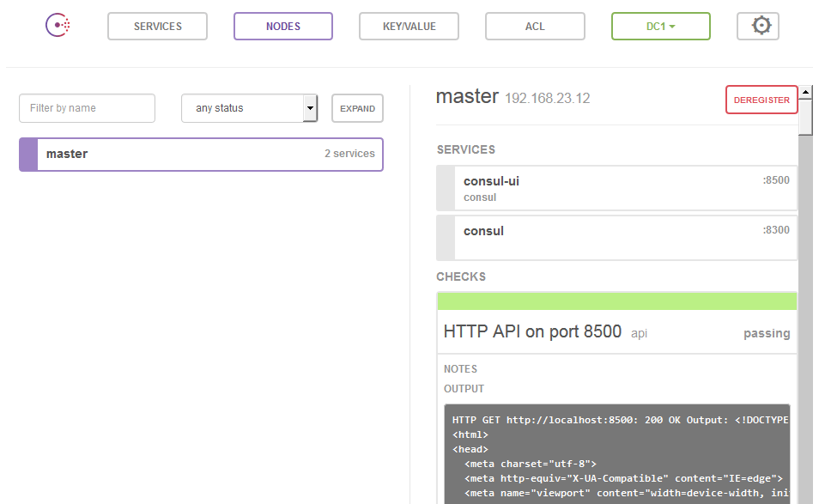Open the settings gear icon
This screenshot has height=504, width=825.
758,26
